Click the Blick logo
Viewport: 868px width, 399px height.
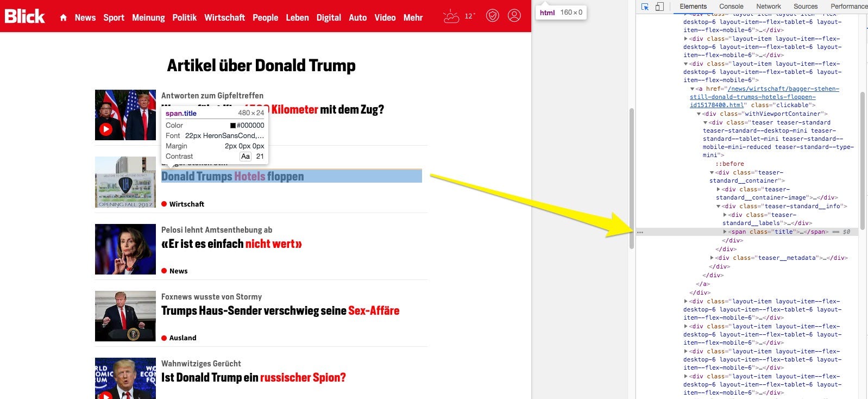[24, 16]
